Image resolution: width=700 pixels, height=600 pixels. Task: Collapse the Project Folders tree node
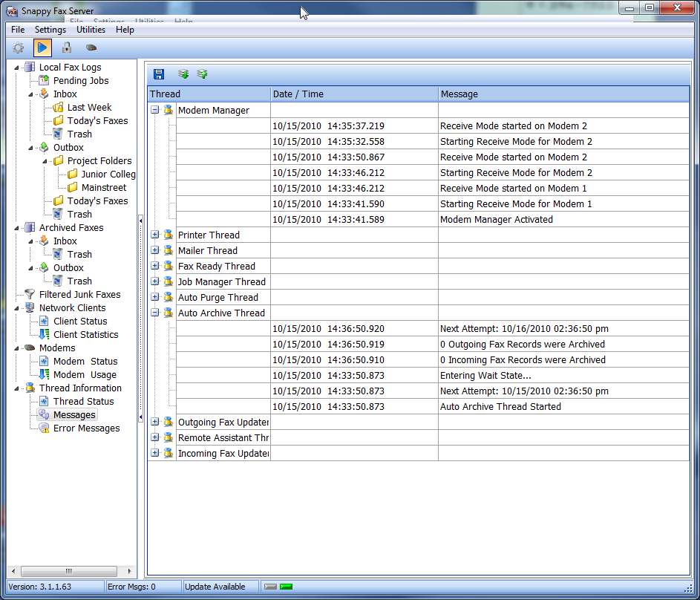click(45, 161)
